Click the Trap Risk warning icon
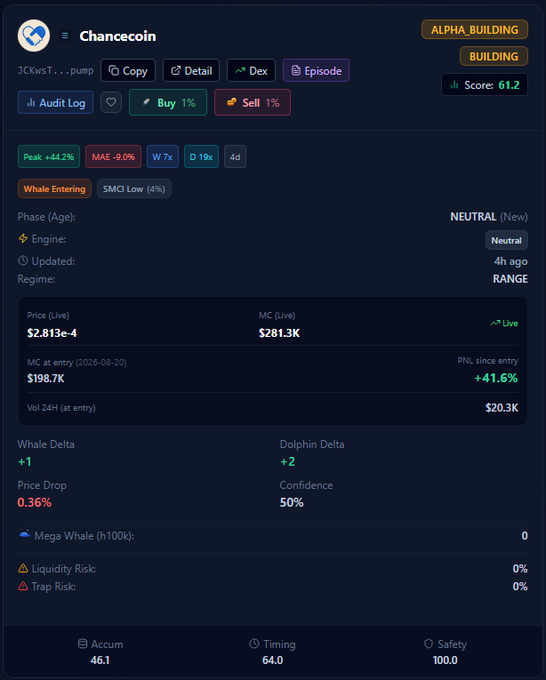The height and width of the screenshot is (680, 546). [23, 586]
